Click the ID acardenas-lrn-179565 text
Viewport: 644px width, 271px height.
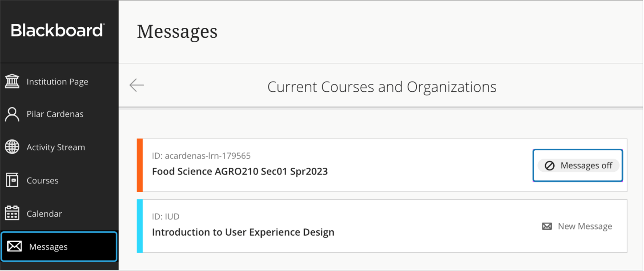click(201, 156)
